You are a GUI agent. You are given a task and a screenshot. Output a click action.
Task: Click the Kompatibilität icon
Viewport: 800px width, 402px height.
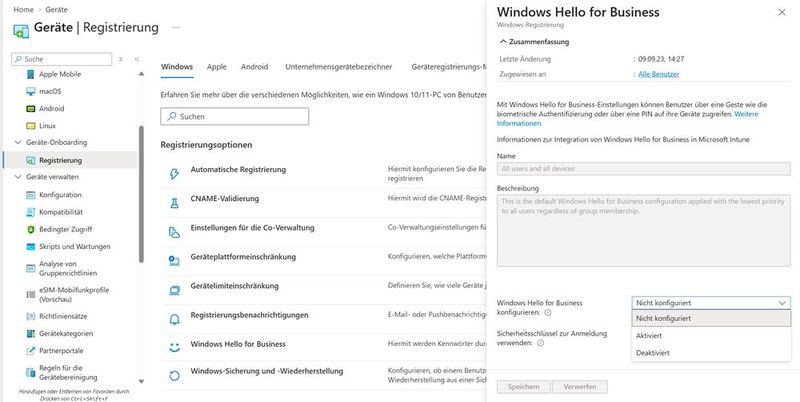coord(31,213)
